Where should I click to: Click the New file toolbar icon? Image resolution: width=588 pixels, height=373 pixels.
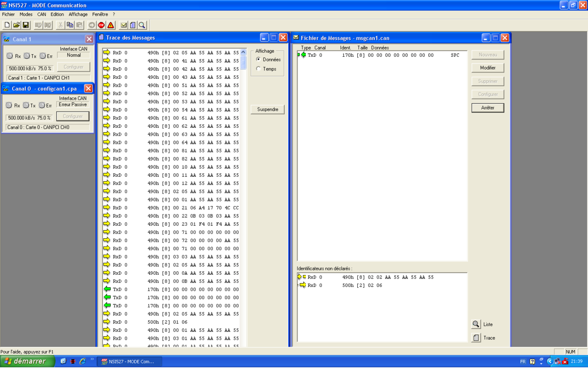7,25
